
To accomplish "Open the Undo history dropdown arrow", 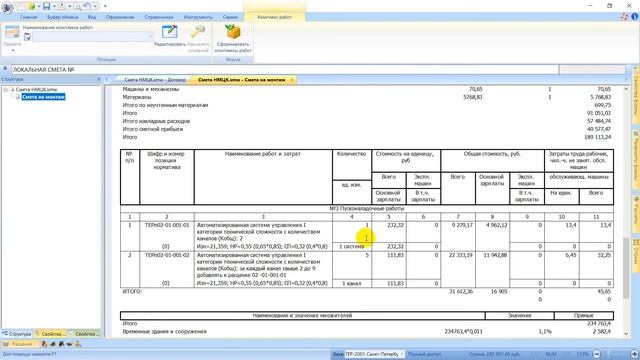I will click(x=95, y=7).
